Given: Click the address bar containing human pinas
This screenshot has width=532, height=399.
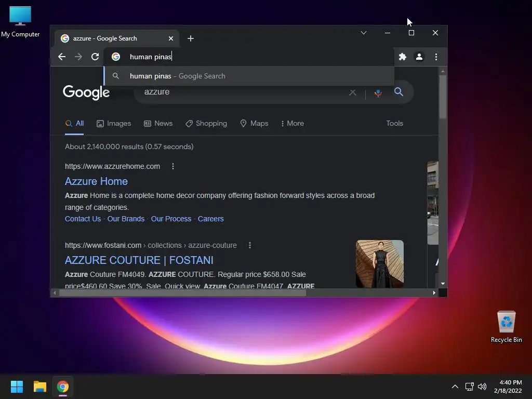Looking at the screenshot, I should click(249, 57).
